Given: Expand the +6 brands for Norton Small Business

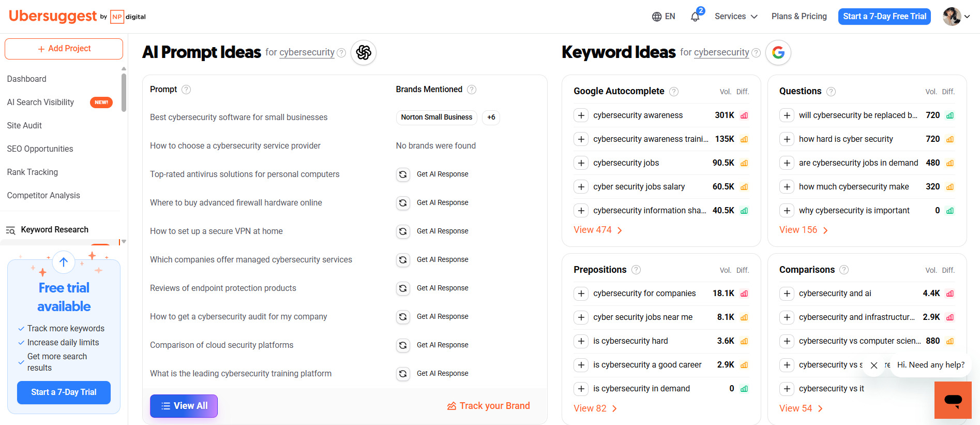Looking at the screenshot, I should 491,118.
